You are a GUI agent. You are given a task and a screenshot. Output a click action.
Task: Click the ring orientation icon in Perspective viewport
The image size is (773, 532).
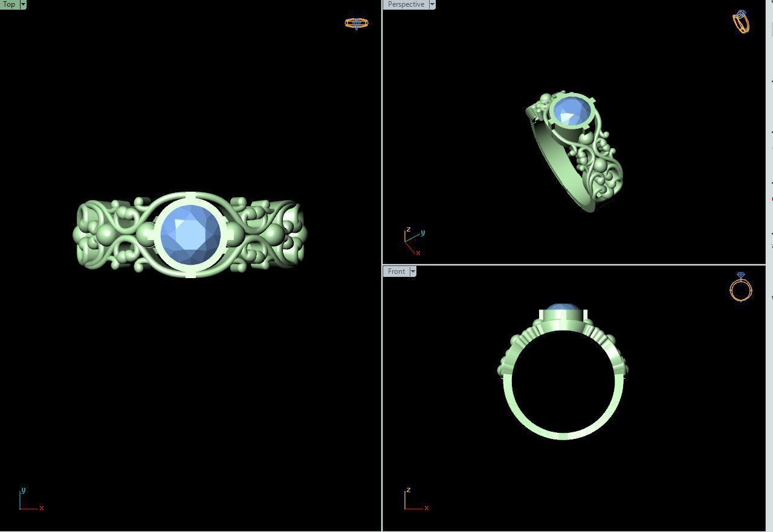click(742, 22)
